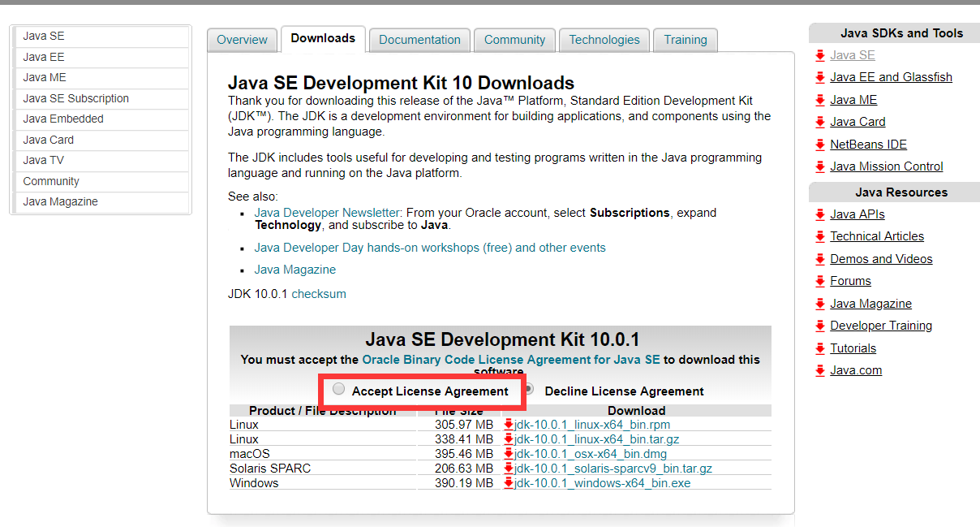Click the red download arrow beside jdk-10.0.1_linux-x64_bin.rpm
Image resolution: width=980 pixels, height=527 pixels.
509,425
